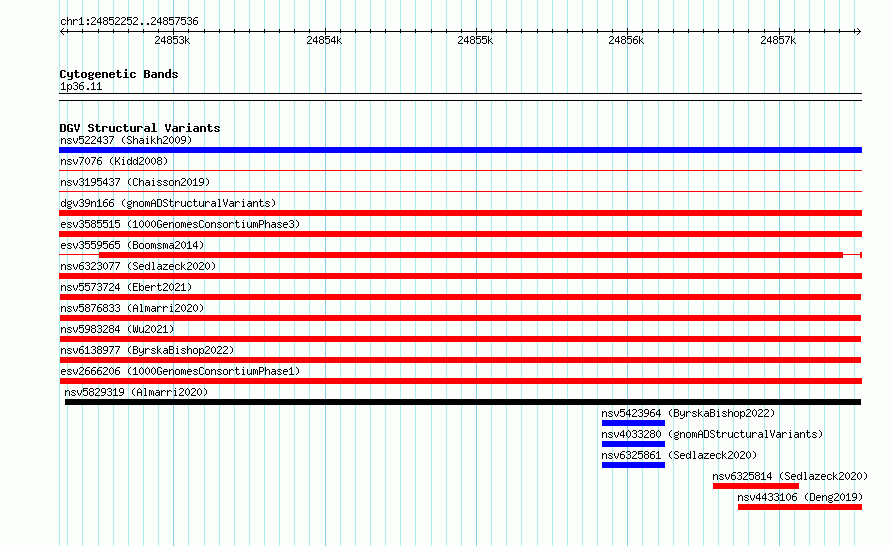Click the nsv3195437 (Chaisson2019) label

[135, 182]
